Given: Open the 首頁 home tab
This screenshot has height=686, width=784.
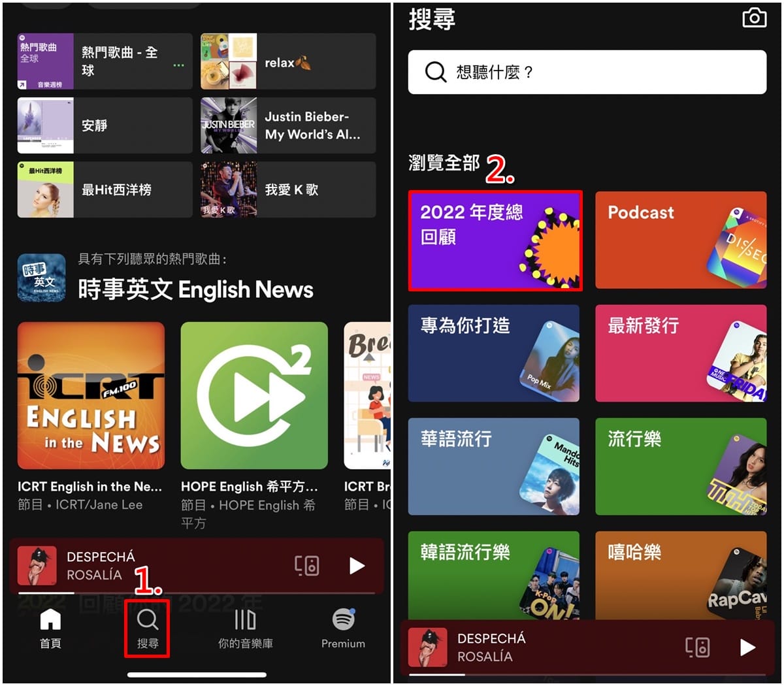Looking at the screenshot, I should (x=50, y=630).
